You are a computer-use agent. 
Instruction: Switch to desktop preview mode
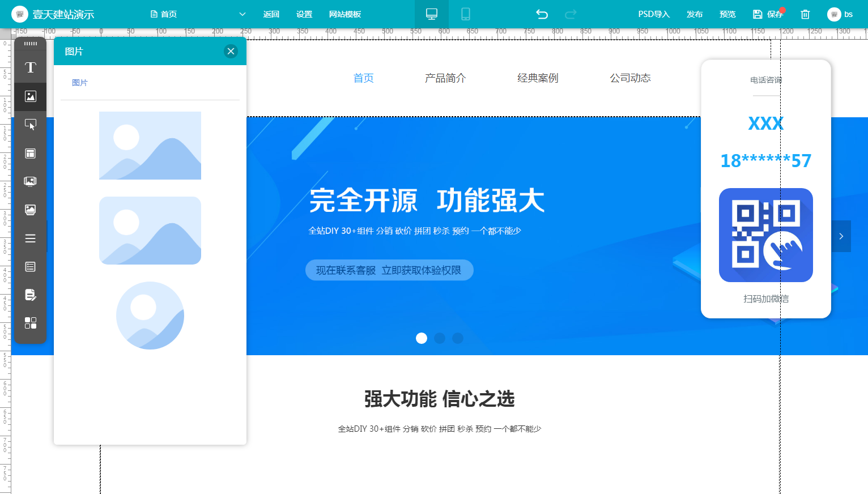432,14
